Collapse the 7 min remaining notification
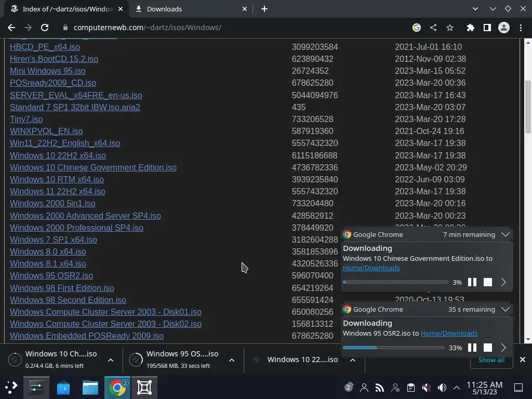The width and height of the screenshot is (532, 399). coord(506,234)
